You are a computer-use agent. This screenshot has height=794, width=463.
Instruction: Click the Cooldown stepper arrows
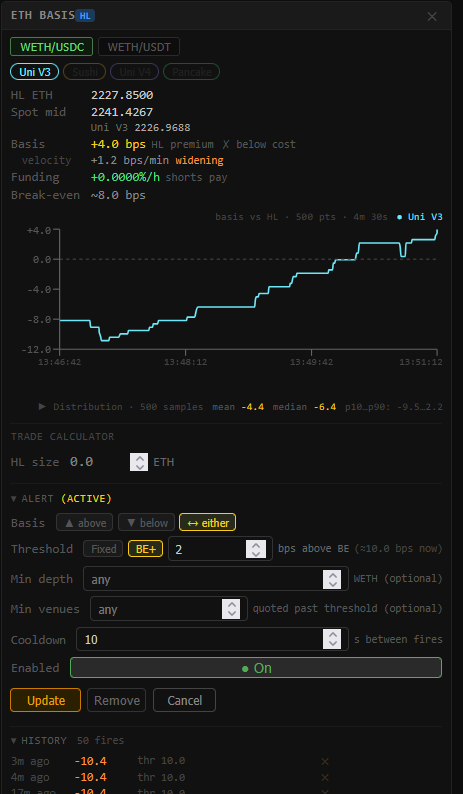click(x=332, y=639)
